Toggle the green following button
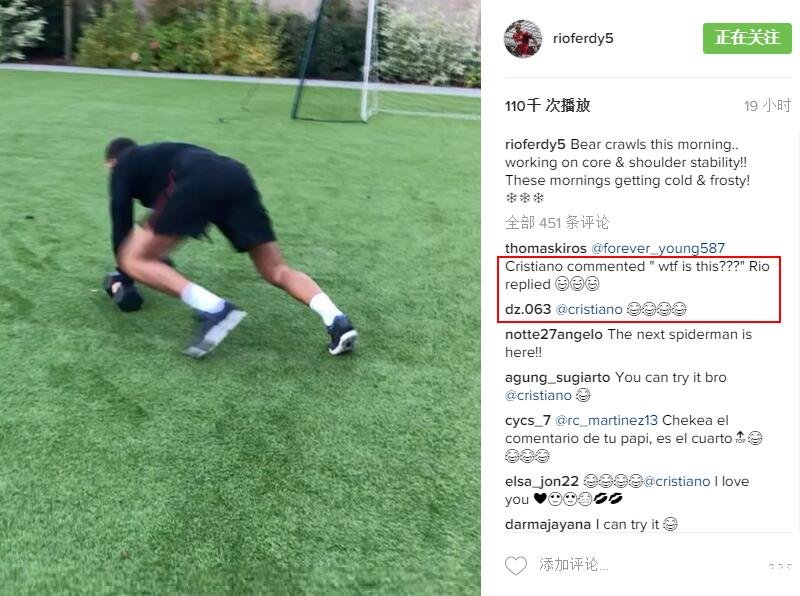The image size is (800, 596). [747, 38]
